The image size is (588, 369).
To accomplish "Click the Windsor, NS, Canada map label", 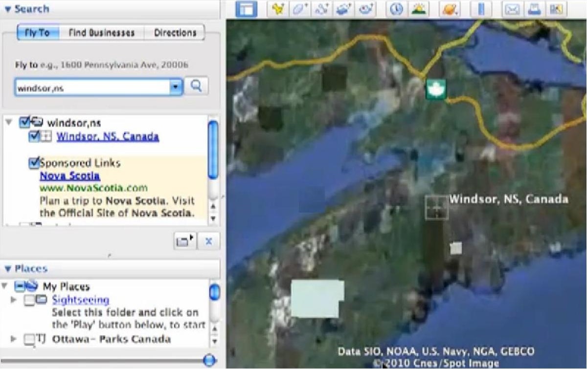I will click(x=509, y=199).
